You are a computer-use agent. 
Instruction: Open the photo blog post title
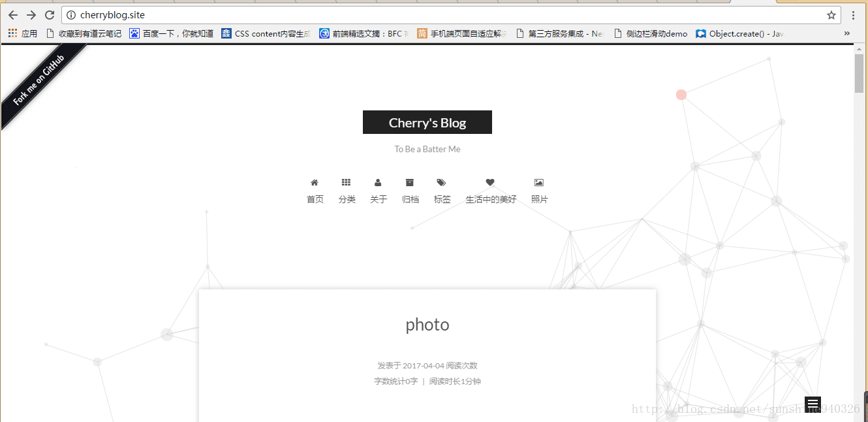[x=427, y=325]
